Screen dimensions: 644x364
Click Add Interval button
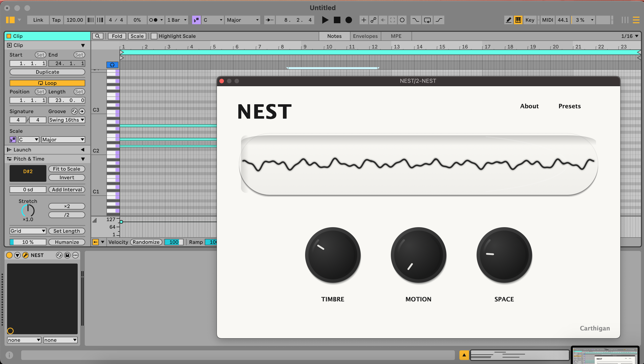(67, 190)
